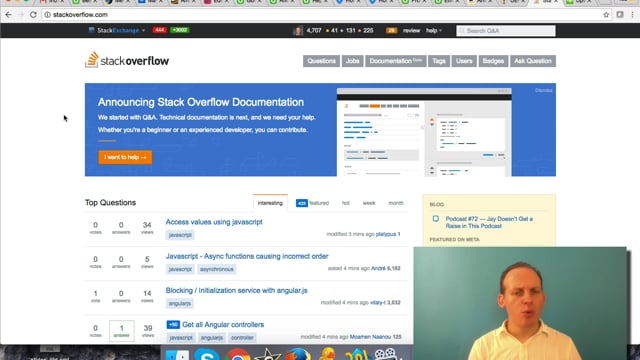Select the interesting questions tab
Viewport: 640px width, 360px height.
(x=270, y=203)
